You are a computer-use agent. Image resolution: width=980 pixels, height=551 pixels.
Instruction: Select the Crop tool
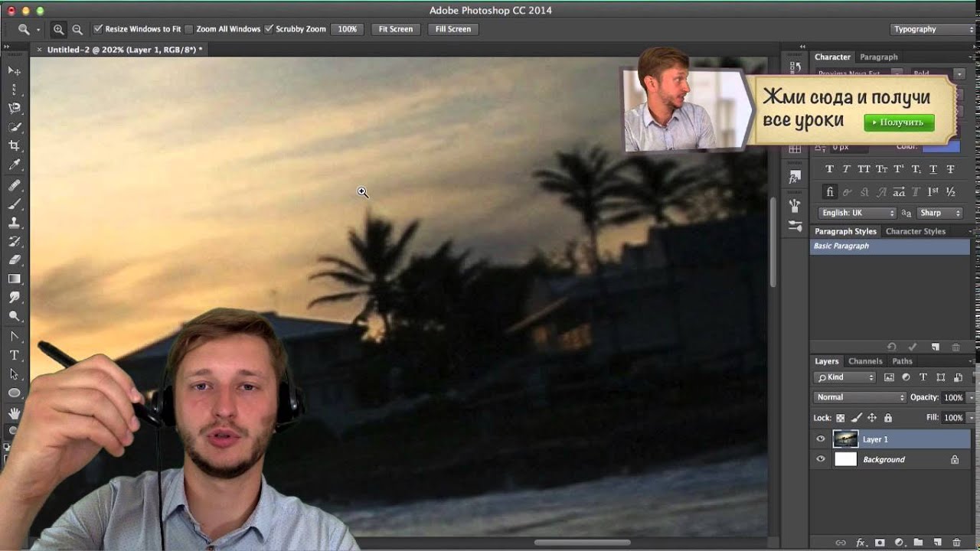[14, 145]
